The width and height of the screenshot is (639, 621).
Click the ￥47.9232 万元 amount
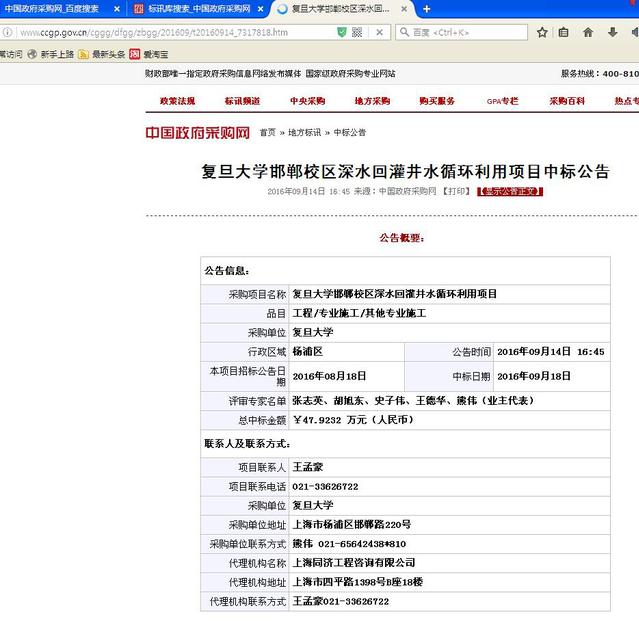click(353, 420)
